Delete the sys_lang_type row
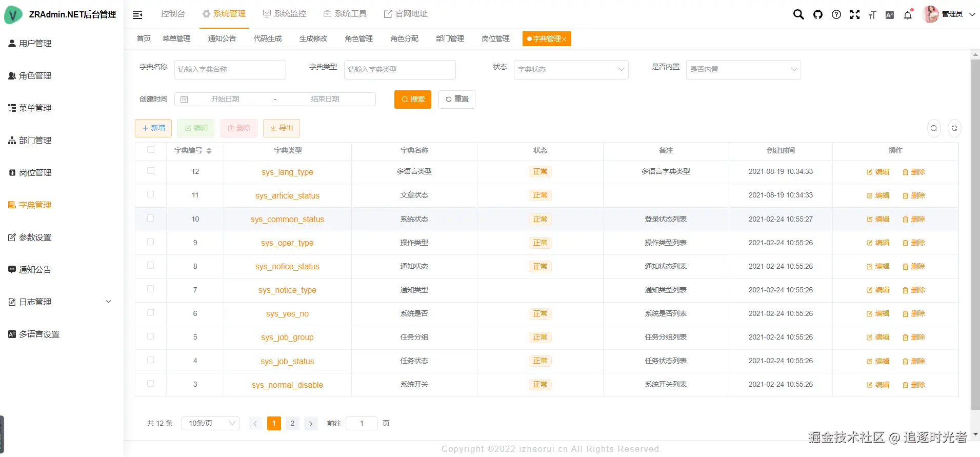 [914, 172]
